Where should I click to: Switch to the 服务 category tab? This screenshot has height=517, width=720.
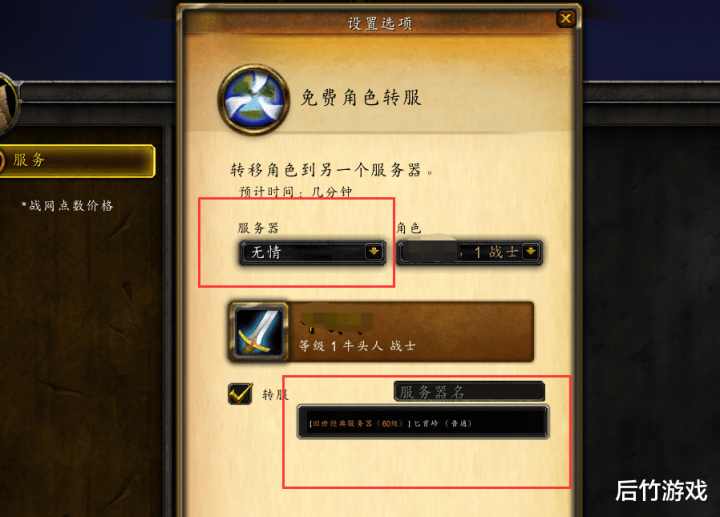[76, 161]
